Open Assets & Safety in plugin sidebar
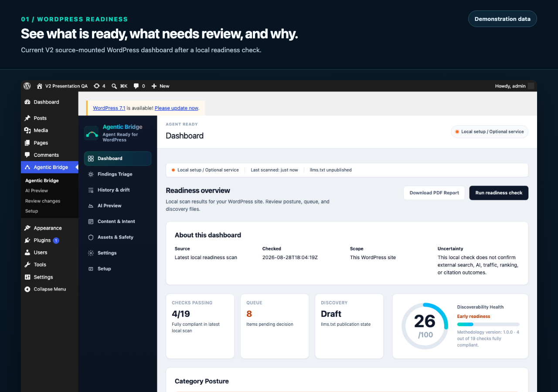The image size is (558, 392). (x=118, y=237)
